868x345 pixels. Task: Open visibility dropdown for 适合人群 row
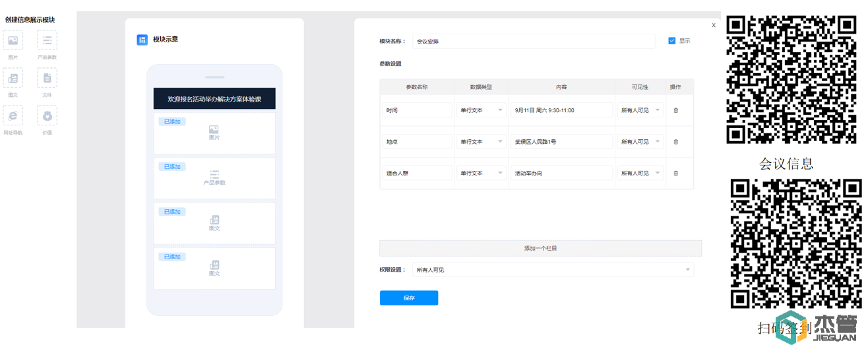pyautogui.click(x=640, y=173)
